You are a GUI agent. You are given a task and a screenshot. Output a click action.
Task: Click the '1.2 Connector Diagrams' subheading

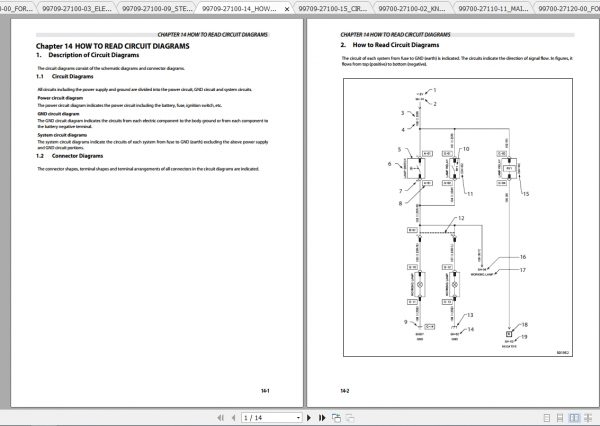[x=70, y=156]
